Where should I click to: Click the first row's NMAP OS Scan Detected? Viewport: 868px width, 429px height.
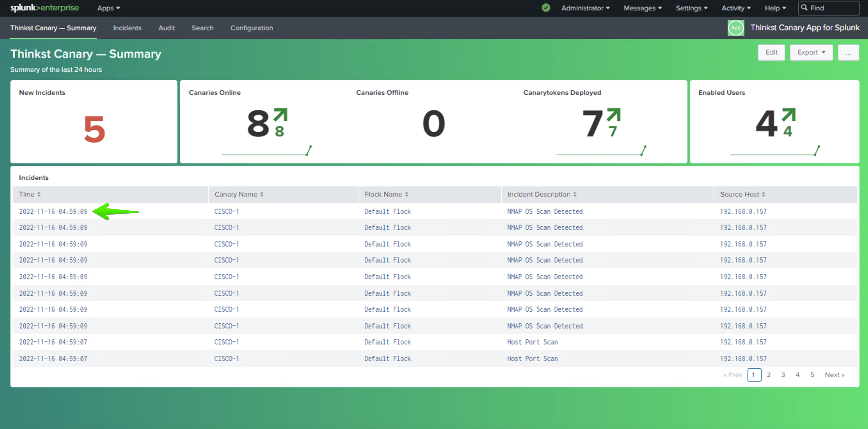point(545,212)
